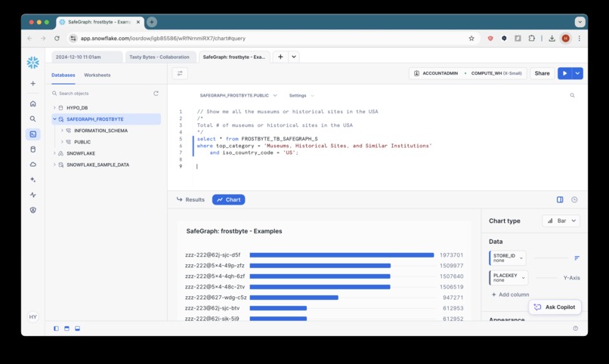Open Data Products cloud icon in sidebar

[x=33, y=164]
